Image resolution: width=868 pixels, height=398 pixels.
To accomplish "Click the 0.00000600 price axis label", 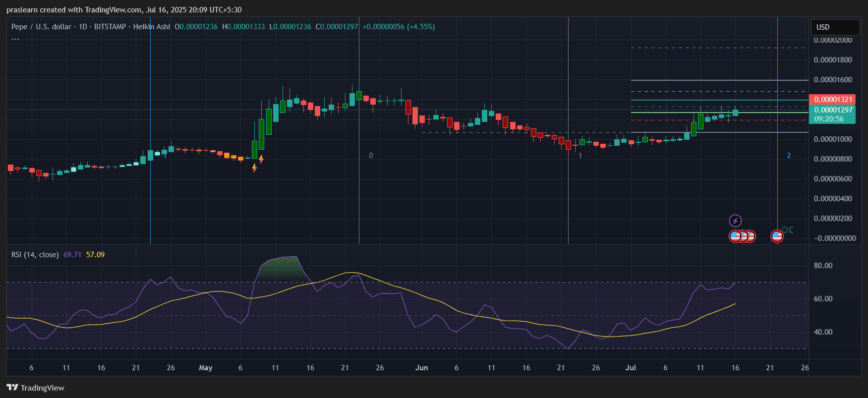I will point(833,179).
